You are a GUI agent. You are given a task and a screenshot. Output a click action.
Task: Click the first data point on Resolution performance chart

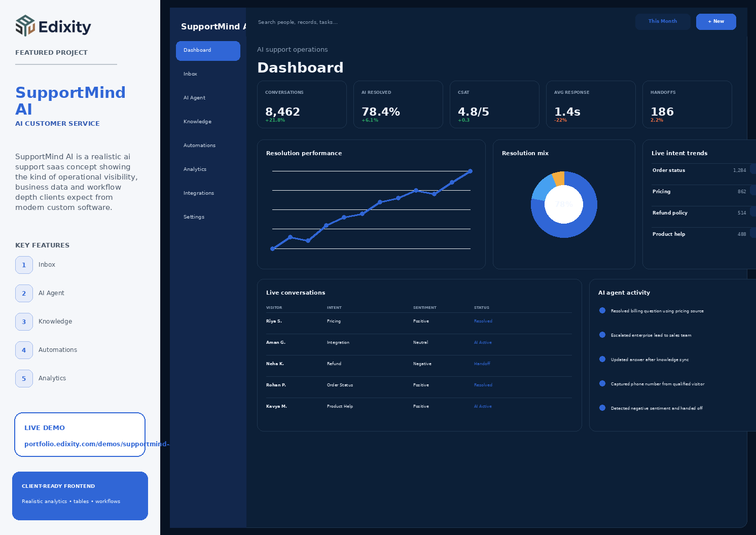(272, 248)
